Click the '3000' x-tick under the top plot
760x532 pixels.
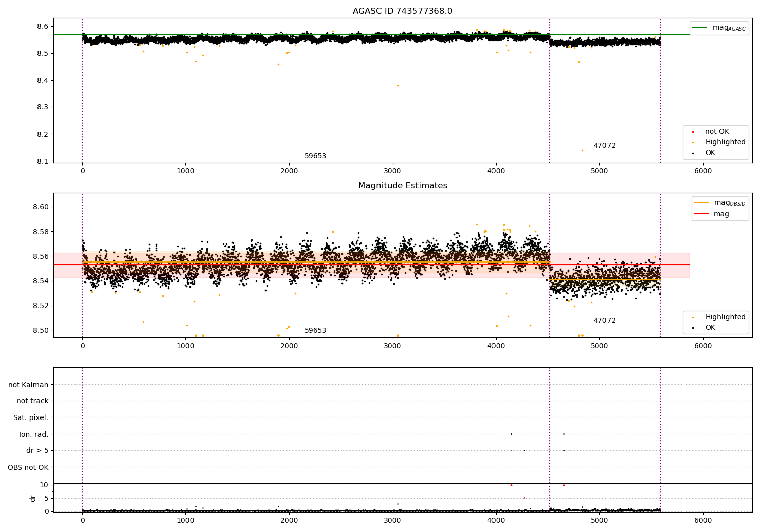(393, 171)
